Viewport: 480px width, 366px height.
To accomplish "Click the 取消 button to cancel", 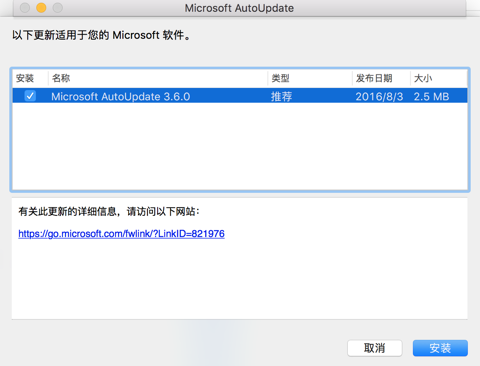I will [375, 348].
